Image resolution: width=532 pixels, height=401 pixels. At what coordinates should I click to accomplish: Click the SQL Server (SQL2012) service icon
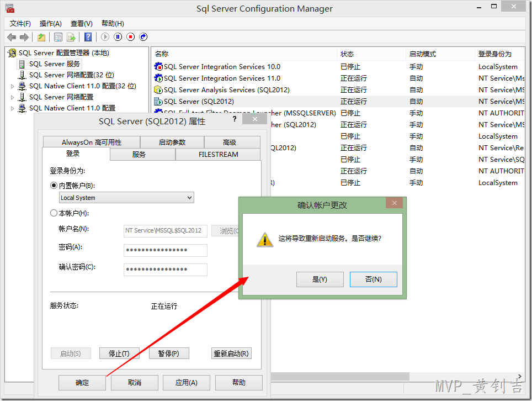pyautogui.click(x=158, y=101)
